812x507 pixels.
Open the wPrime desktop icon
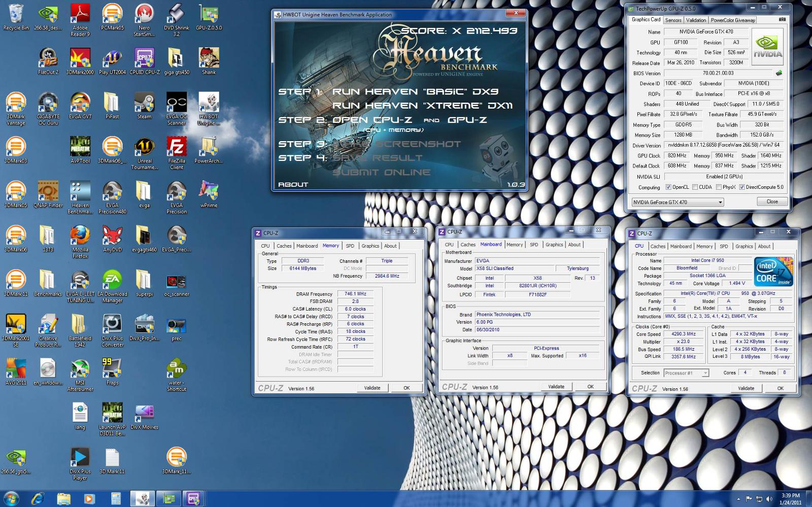click(x=209, y=195)
